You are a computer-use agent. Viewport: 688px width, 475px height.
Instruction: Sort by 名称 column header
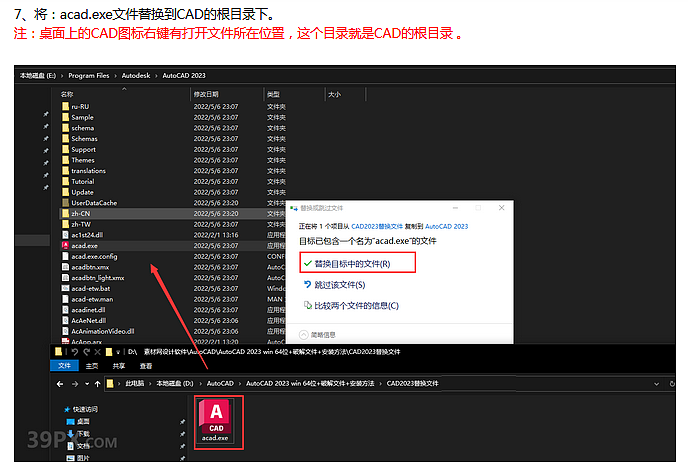point(67,94)
